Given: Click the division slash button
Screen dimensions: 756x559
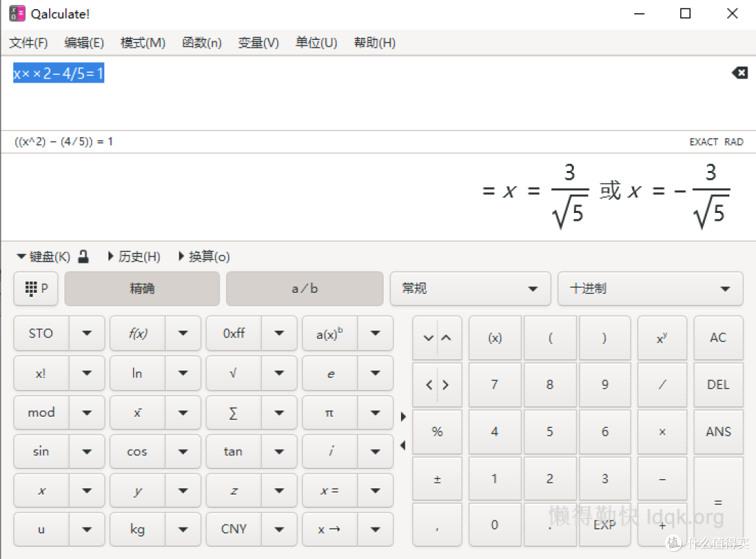Looking at the screenshot, I should (x=662, y=385).
